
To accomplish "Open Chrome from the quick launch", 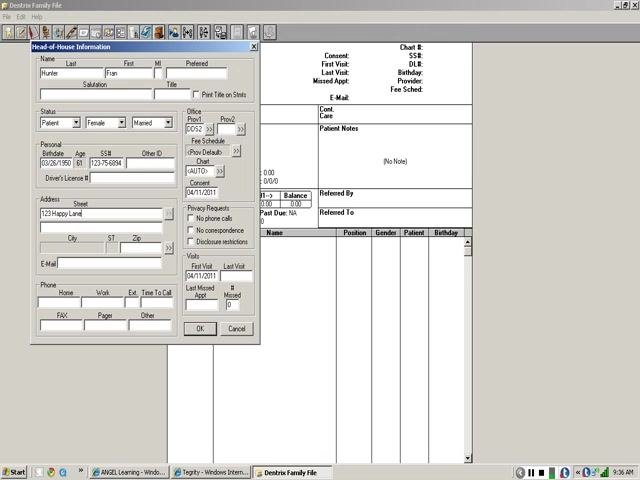I will point(51,472).
